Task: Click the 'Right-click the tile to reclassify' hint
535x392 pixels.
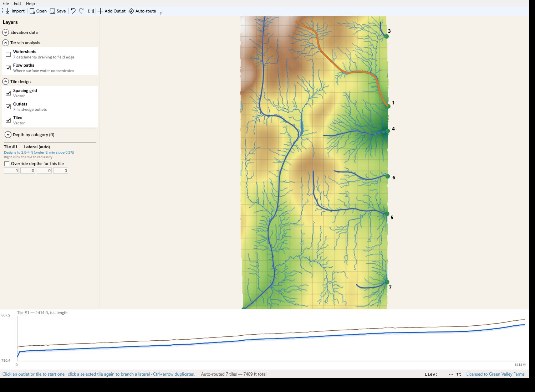Action: coord(29,157)
